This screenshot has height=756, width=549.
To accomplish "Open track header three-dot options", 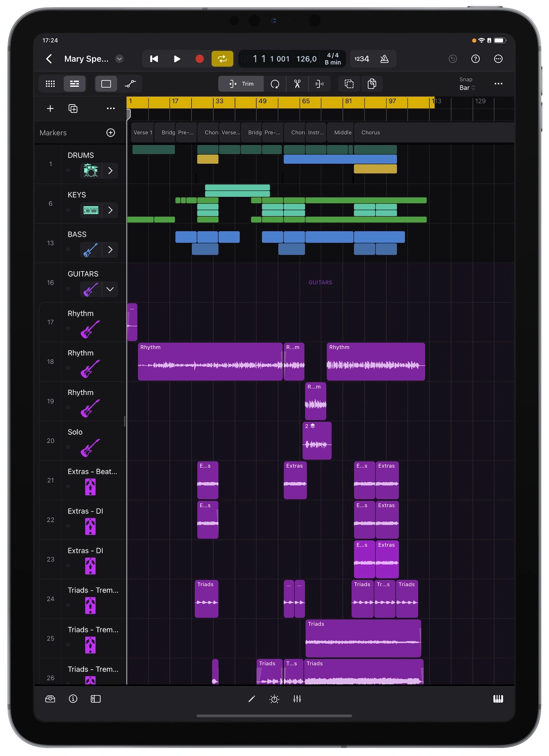I will click(x=111, y=109).
